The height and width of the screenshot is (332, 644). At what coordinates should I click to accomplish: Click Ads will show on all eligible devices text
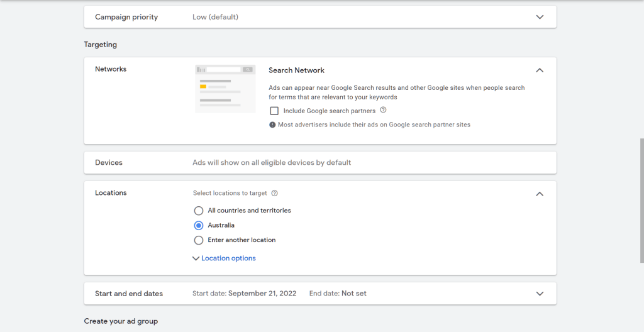click(x=272, y=162)
